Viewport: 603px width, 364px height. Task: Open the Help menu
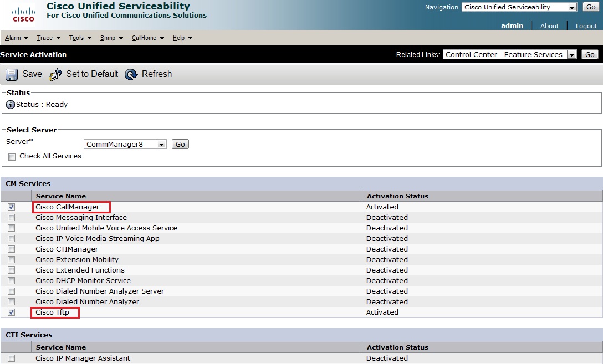point(182,38)
